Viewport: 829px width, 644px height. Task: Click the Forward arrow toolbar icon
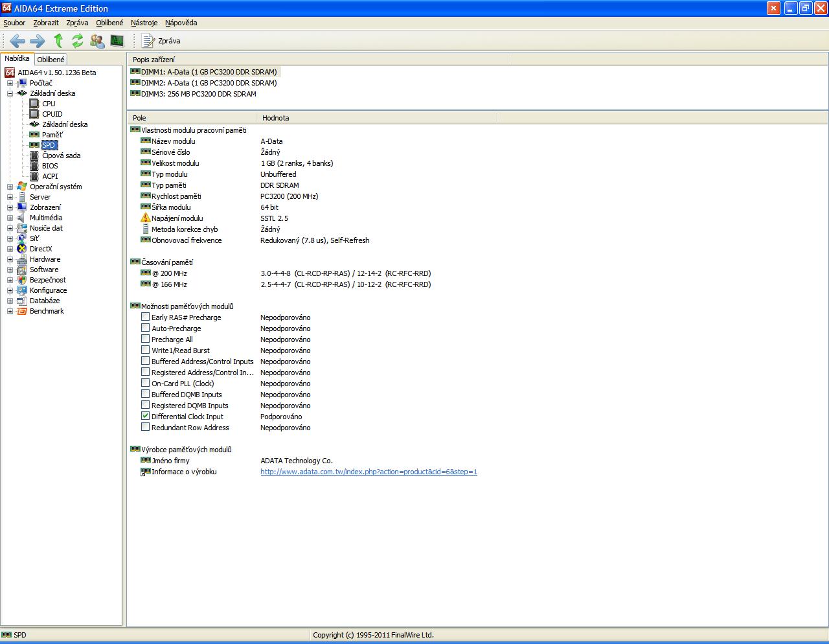tap(38, 41)
